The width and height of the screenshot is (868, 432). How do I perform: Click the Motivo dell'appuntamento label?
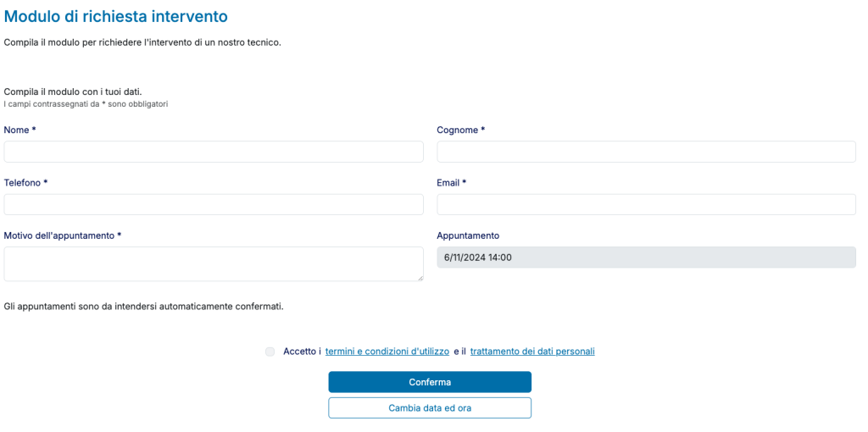click(x=63, y=235)
